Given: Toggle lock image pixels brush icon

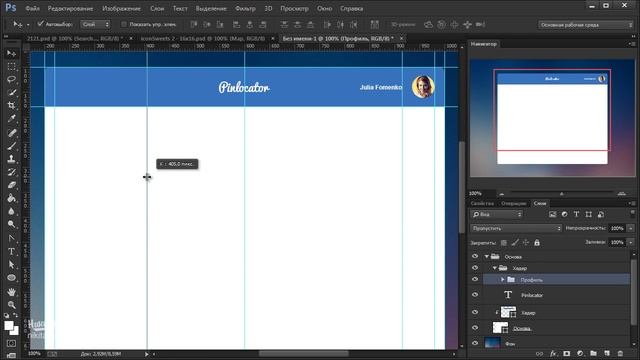Looking at the screenshot, I should (x=515, y=242).
